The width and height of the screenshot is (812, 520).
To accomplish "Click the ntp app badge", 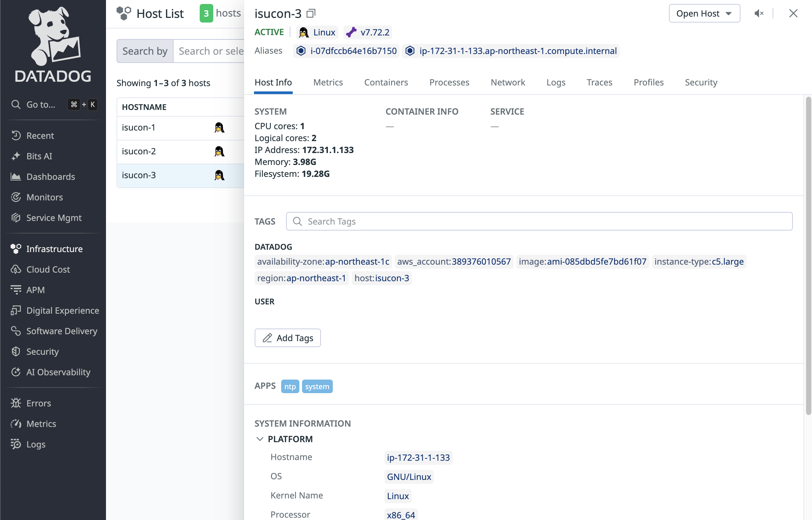I will click(290, 387).
